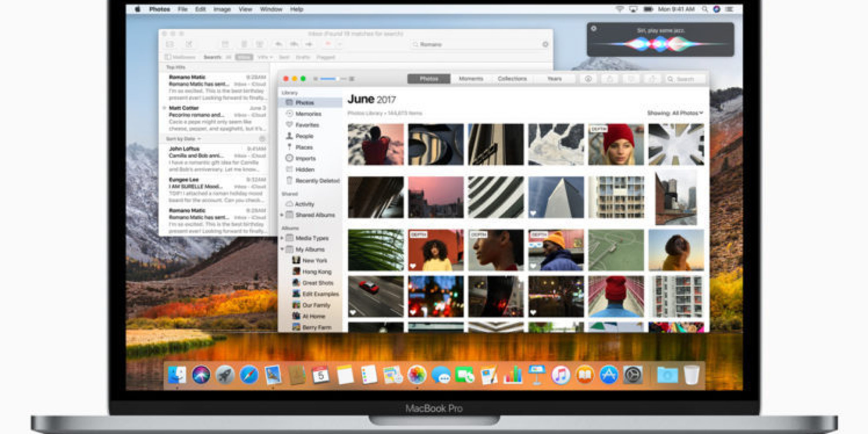Open iTunes music note icon in Dock
This screenshot has width=868, height=434.
pyautogui.click(x=561, y=375)
